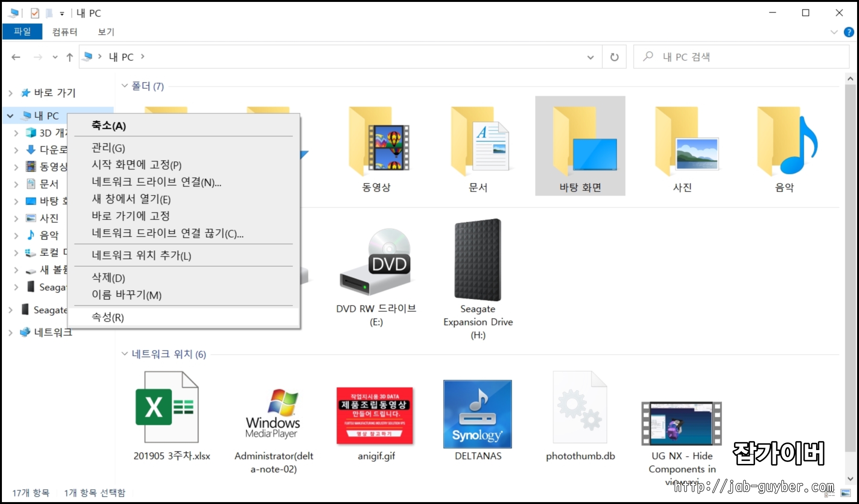Open the Synology DELTANAS network device
Image resolution: width=859 pixels, height=504 pixels.
pos(477,414)
